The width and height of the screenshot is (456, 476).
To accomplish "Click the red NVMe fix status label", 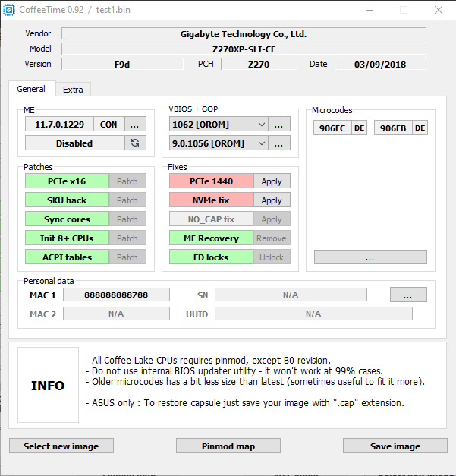I will point(211,200).
